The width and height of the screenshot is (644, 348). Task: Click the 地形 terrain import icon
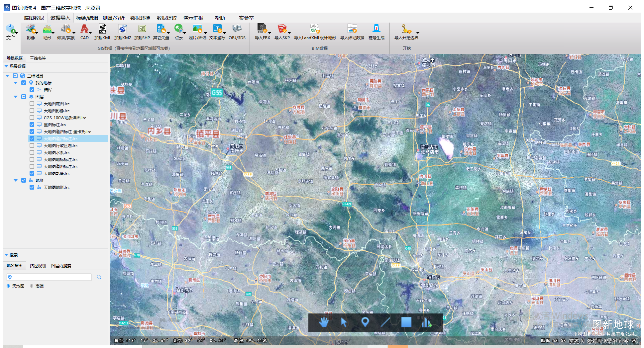coord(47,29)
